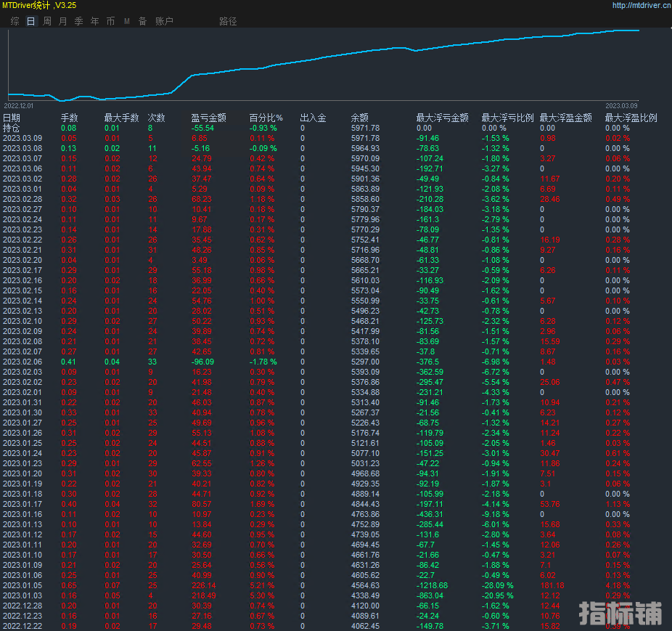Click the -96.09 loss amount

pos(202,362)
